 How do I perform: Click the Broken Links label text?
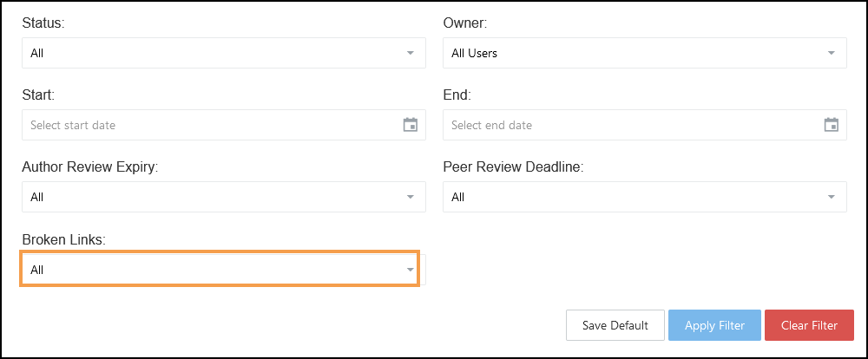[62, 239]
